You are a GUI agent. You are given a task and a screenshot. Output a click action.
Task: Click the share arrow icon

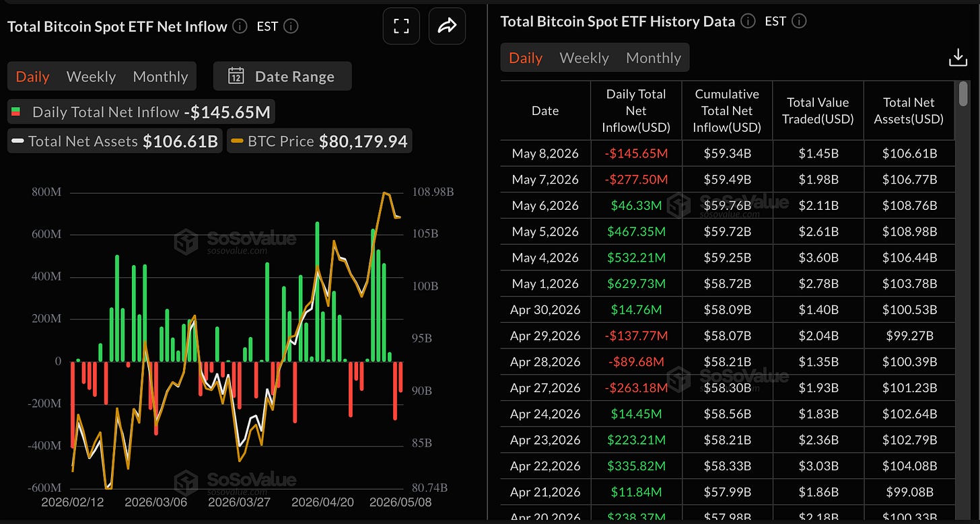pyautogui.click(x=447, y=26)
